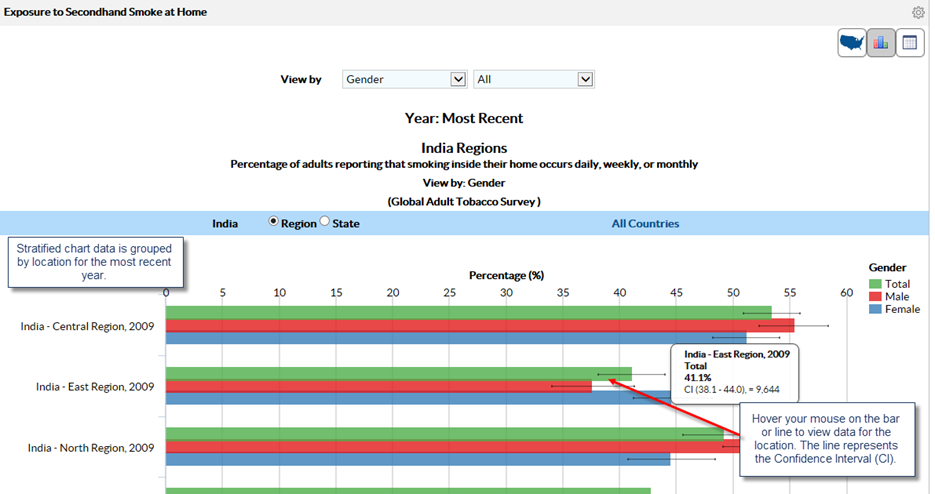Image resolution: width=935 pixels, height=494 pixels.
Task: Open the All Countries link
Action: point(645,224)
